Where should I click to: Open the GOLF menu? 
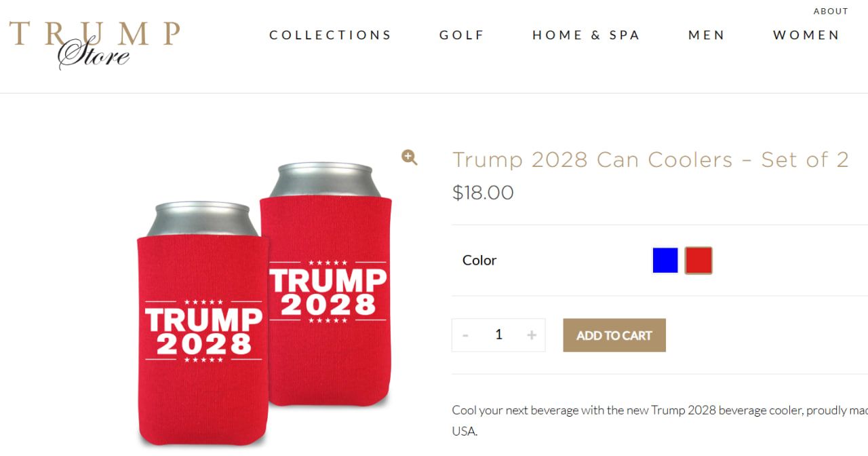coord(462,35)
